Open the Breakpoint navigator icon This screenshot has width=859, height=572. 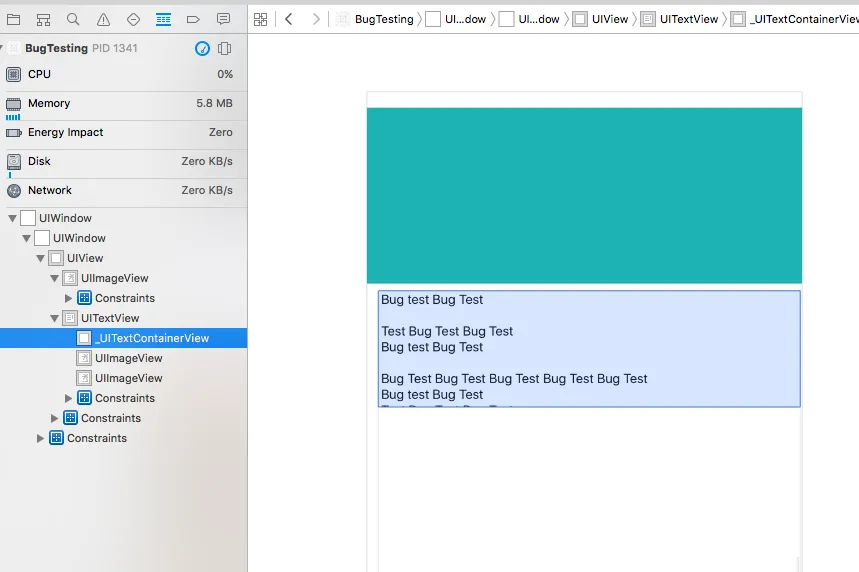pyautogui.click(x=193, y=20)
